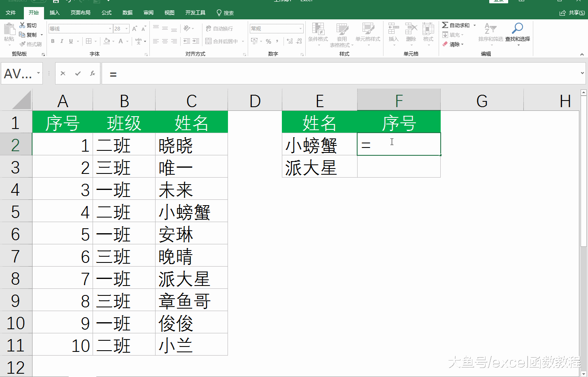Cancel formula entry with the X button
This screenshot has height=377, width=588.
pos(63,73)
